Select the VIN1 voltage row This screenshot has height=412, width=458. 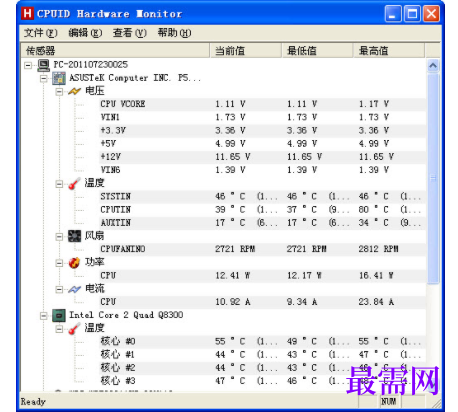tap(262, 117)
